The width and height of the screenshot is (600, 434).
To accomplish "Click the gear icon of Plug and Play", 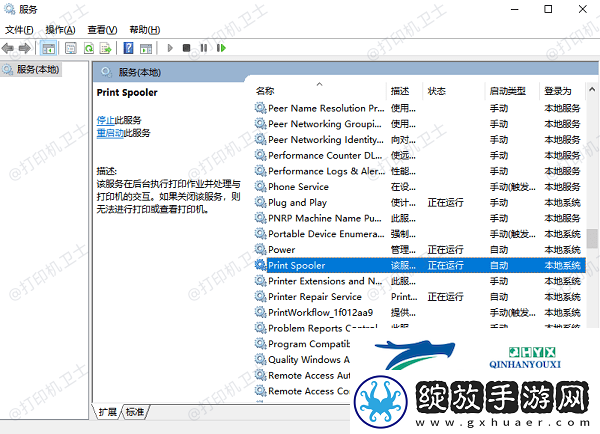I will click(260, 202).
